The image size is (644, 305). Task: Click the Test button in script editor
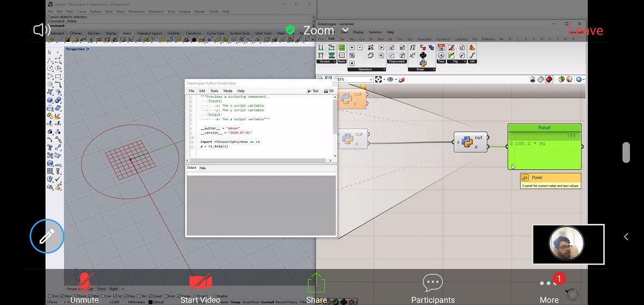coord(313,91)
